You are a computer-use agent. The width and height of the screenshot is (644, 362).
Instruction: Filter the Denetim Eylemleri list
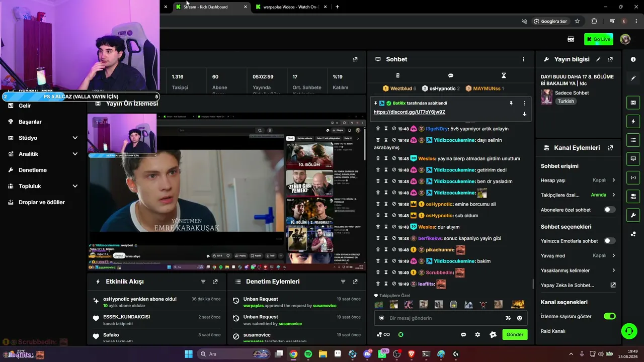coord(343,282)
